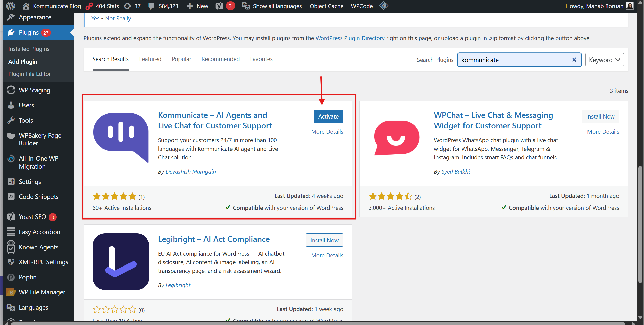
Task: Open More Details for WPChat
Action: coord(603,132)
